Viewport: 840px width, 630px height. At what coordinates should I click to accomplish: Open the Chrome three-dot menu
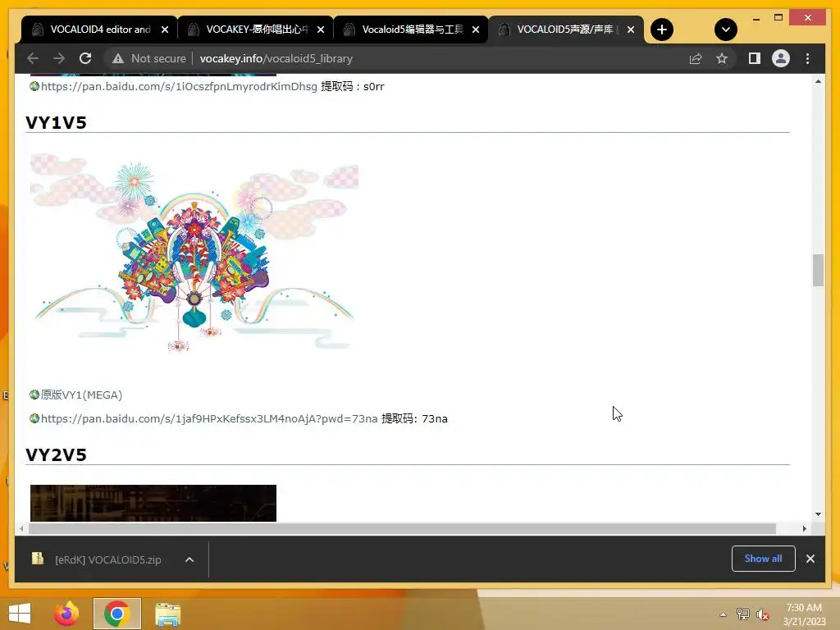tap(808, 58)
